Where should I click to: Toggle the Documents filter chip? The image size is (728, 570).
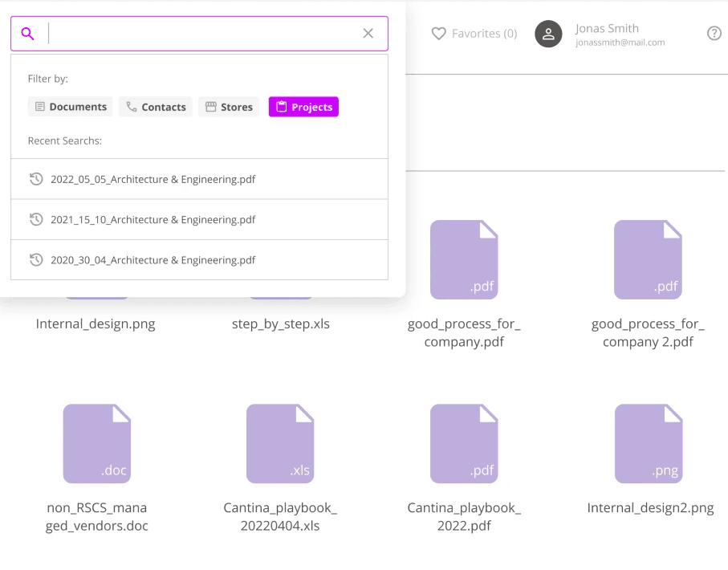point(71,107)
